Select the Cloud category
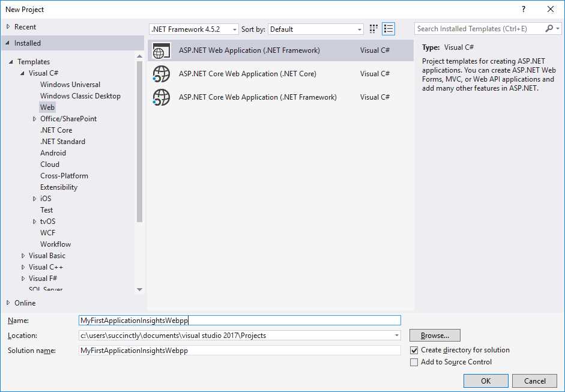Image resolution: width=565 pixels, height=392 pixels. click(50, 164)
